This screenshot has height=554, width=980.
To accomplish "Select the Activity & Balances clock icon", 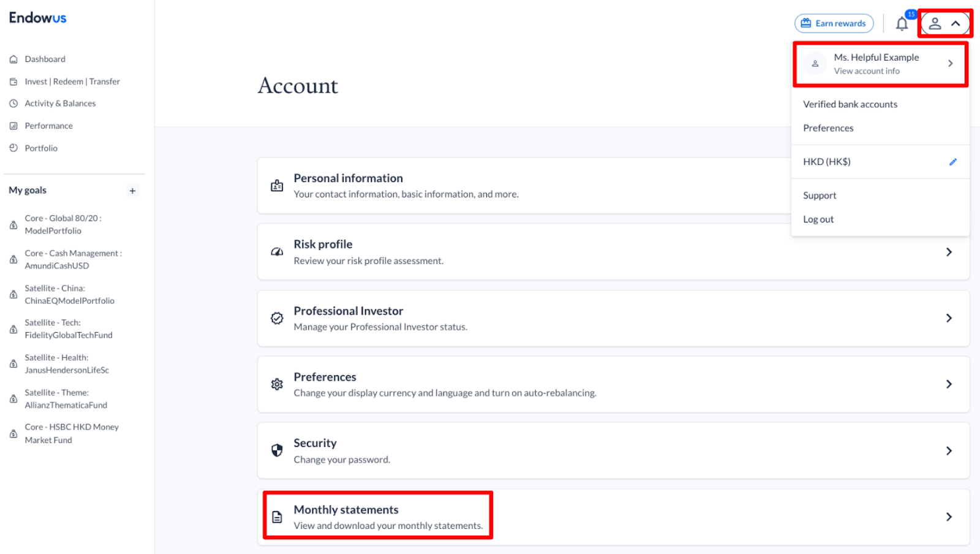I will point(13,103).
